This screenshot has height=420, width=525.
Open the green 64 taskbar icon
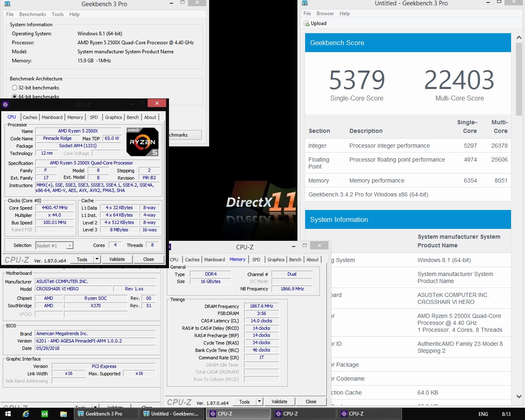(x=45, y=414)
